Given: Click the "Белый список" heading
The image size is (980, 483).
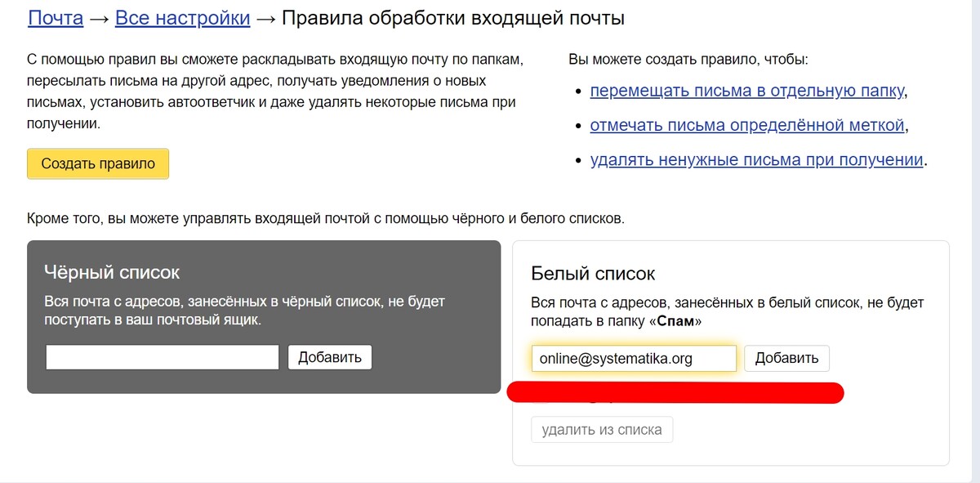Looking at the screenshot, I should 593,273.
